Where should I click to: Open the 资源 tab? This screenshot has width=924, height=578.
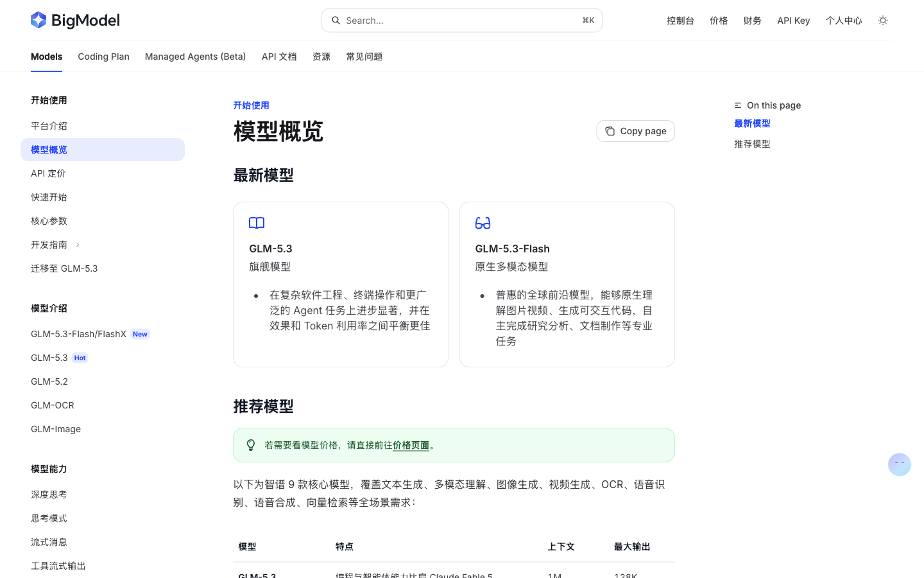pyautogui.click(x=321, y=57)
